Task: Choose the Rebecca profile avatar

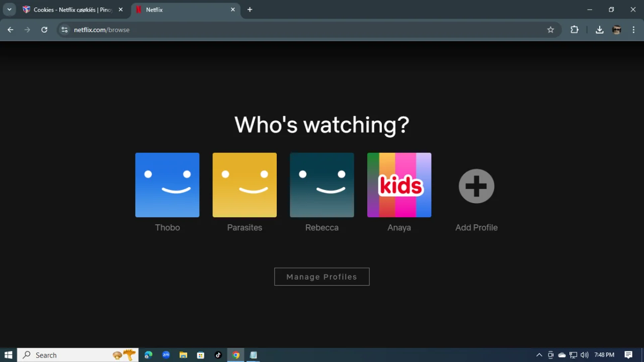Action: (x=322, y=185)
